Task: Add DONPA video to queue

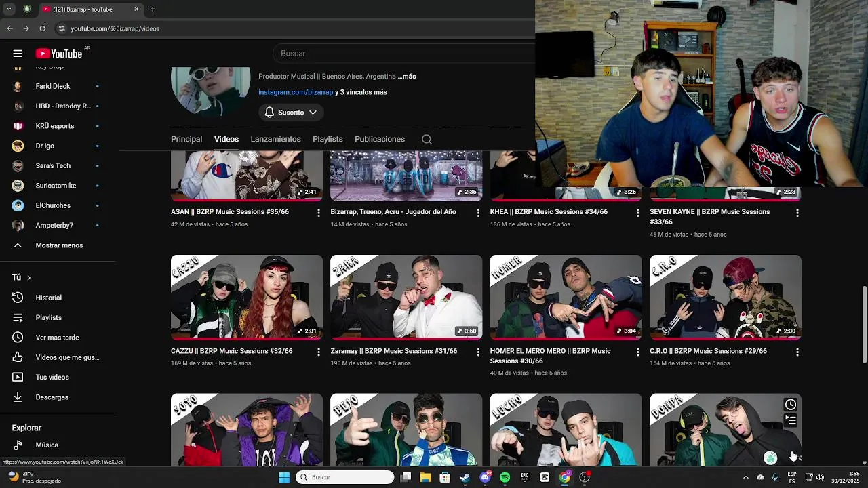Action: [791, 420]
